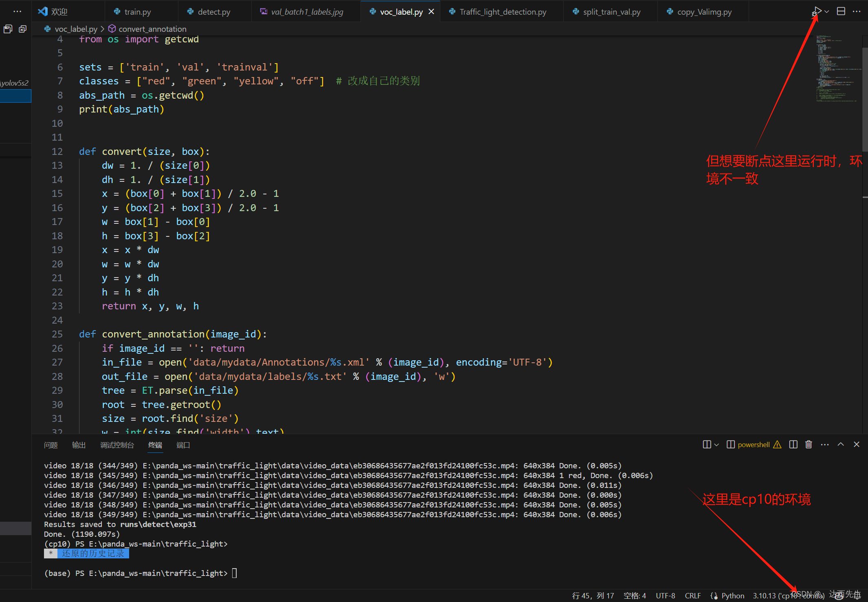Viewport: 868px width, 602px height.
Task: Switch to the train.py tab
Action: (137, 12)
